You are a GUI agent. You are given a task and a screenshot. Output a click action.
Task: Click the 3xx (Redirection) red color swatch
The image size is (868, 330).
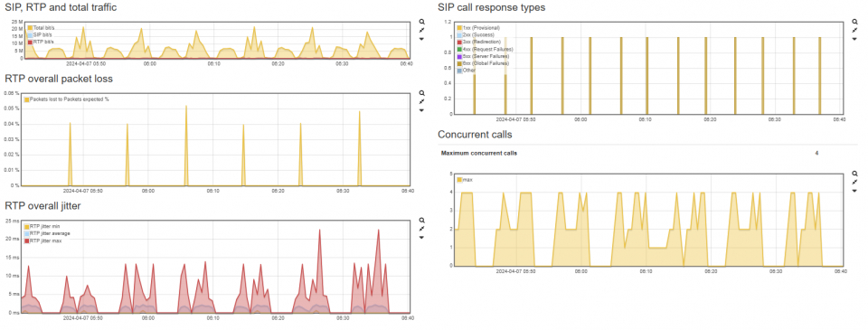[x=459, y=42]
